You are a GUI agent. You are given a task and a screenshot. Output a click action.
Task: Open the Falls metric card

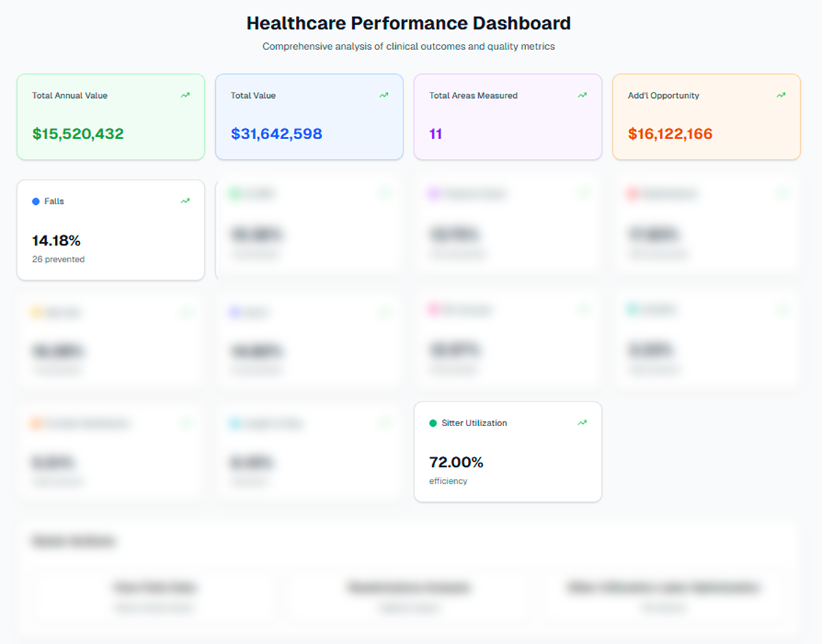110,230
